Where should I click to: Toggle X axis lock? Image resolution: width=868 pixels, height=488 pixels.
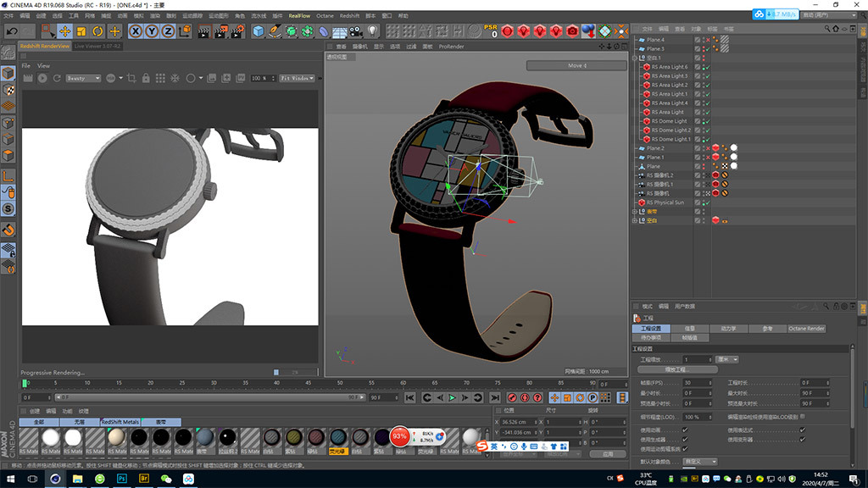click(136, 31)
